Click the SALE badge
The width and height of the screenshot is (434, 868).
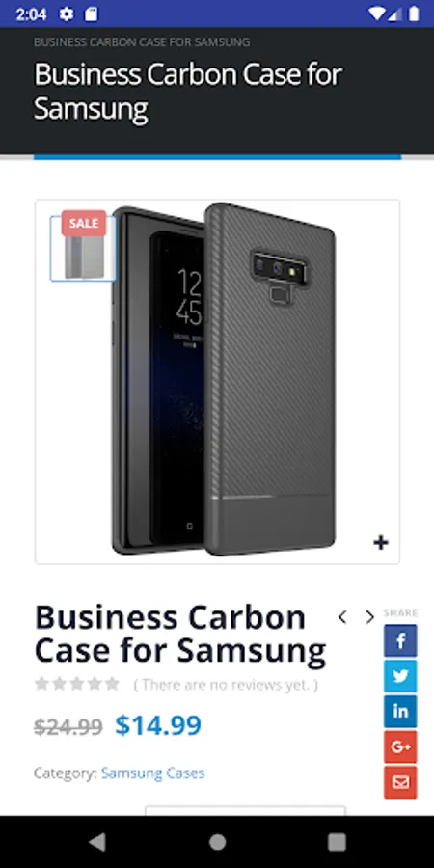click(x=84, y=223)
